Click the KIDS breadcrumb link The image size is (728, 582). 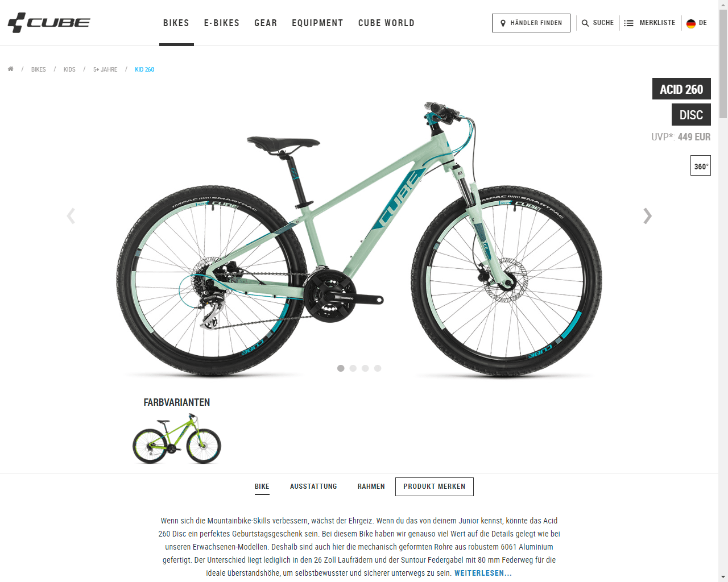coord(69,69)
